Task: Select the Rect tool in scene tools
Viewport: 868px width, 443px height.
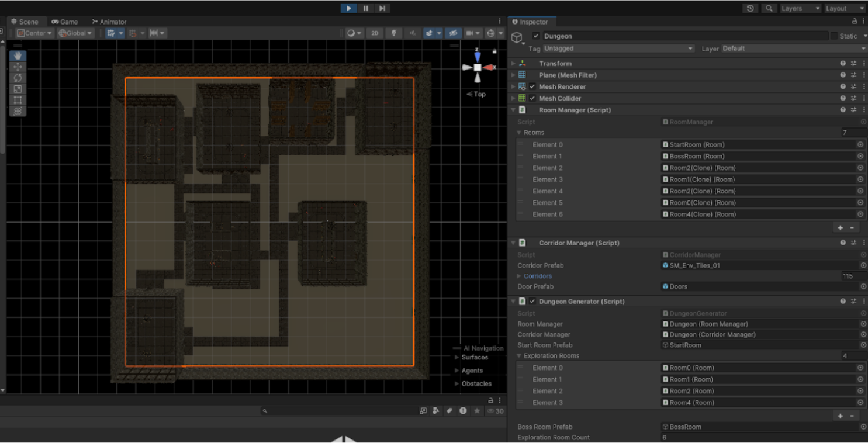Action: click(x=18, y=100)
